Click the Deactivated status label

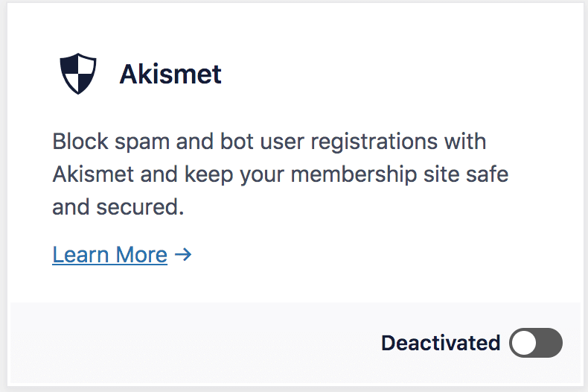[441, 342]
